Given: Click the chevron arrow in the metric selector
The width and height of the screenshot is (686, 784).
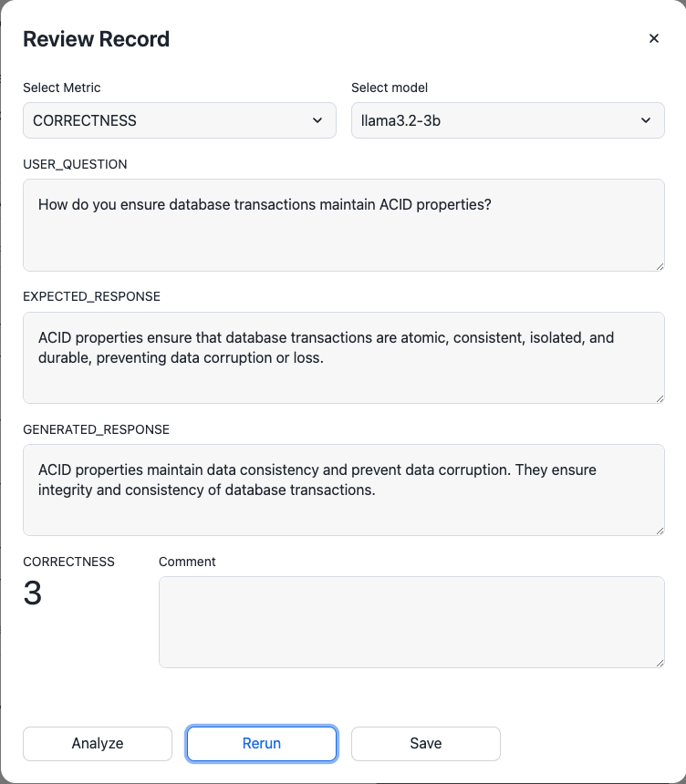Looking at the screenshot, I should [317, 120].
